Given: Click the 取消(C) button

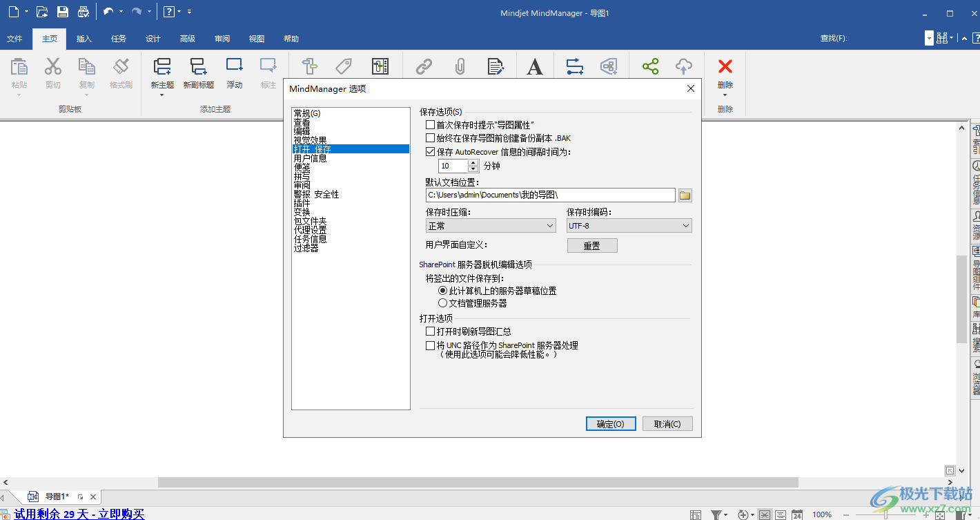Looking at the screenshot, I should (x=667, y=424).
